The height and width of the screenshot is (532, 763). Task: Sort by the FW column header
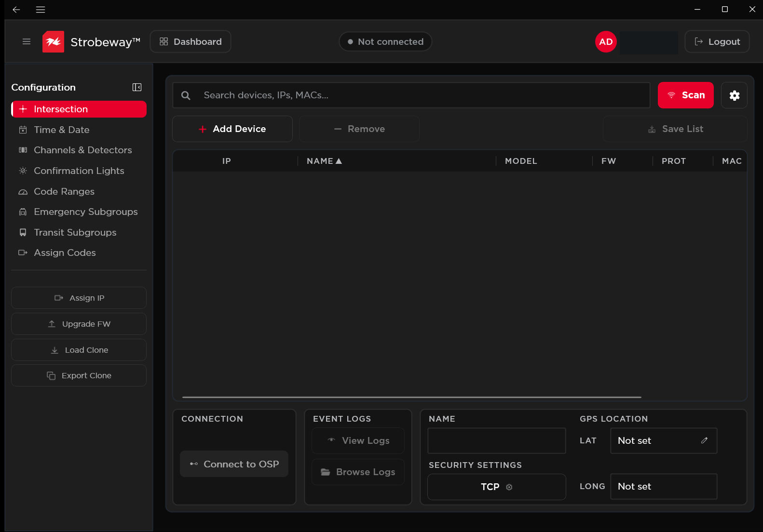pyautogui.click(x=609, y=161)
